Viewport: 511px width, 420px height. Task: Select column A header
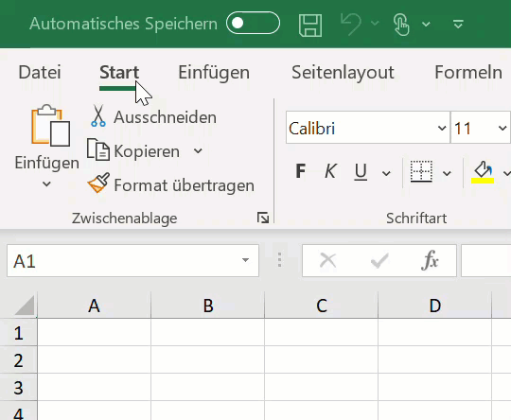pos(94,306)
